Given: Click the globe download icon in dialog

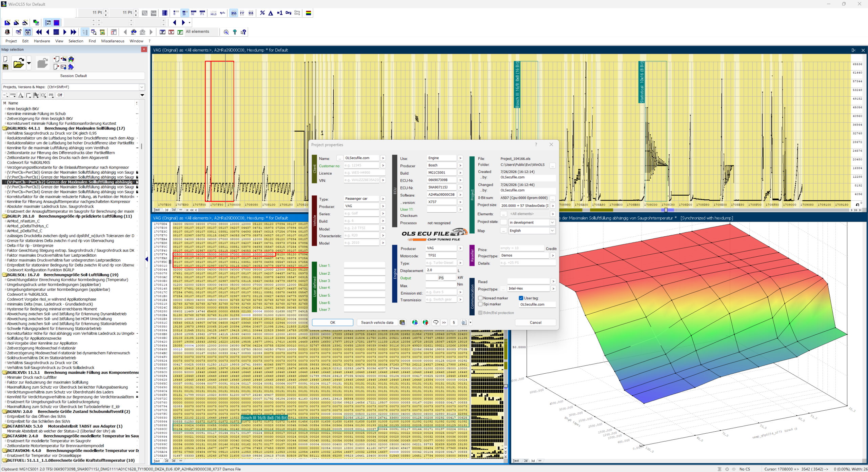Looking at the screenshot, I should click(x=415, y=322).
